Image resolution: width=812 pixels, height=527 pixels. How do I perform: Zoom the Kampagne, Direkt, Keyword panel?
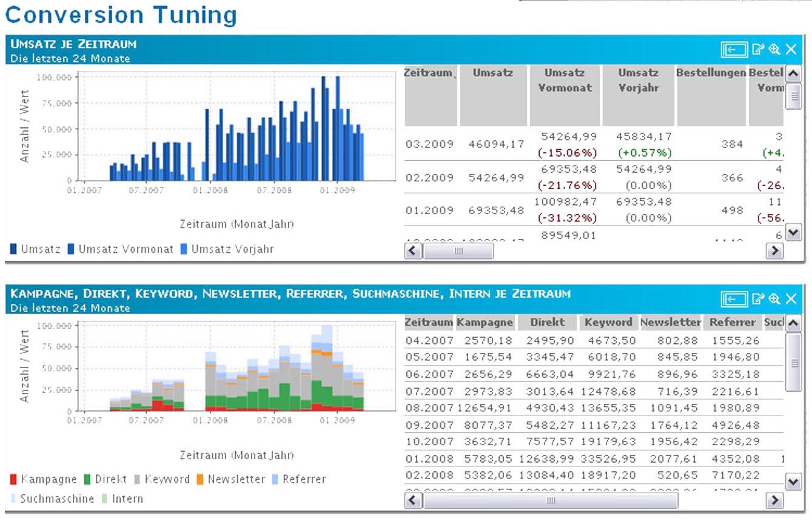coord(774,298)
